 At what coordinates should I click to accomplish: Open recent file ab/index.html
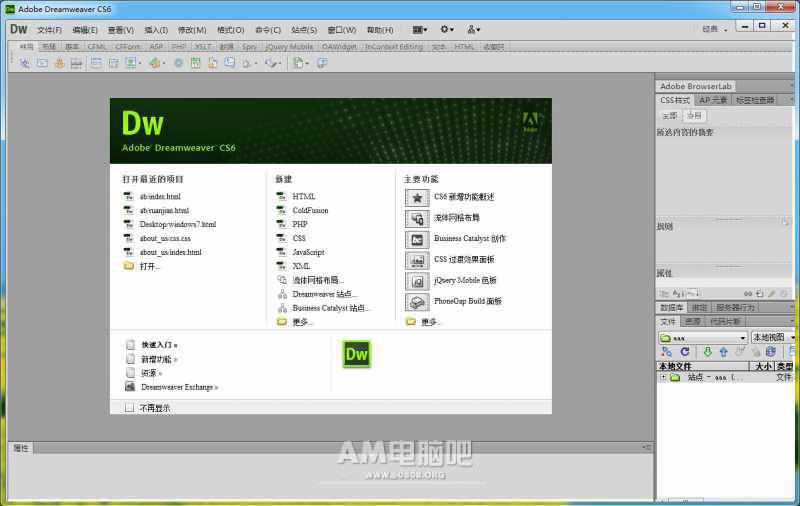click(x=160, y=196)
